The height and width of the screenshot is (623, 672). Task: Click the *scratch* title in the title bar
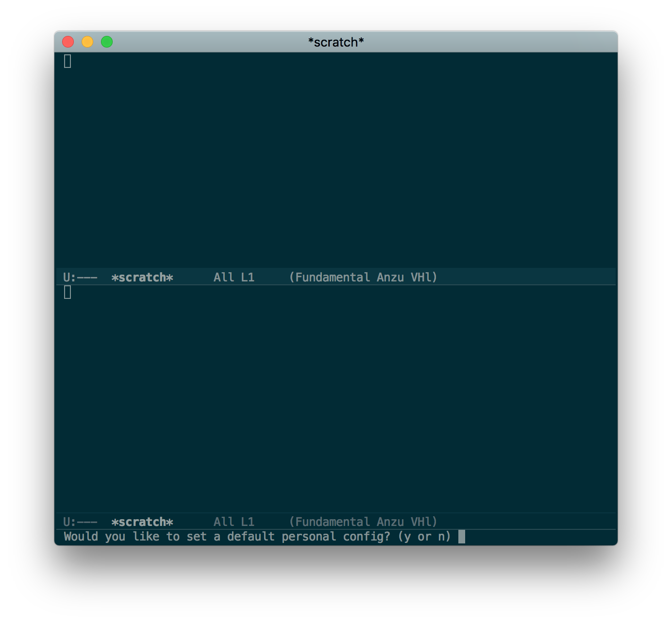click(x=336, y=42)
